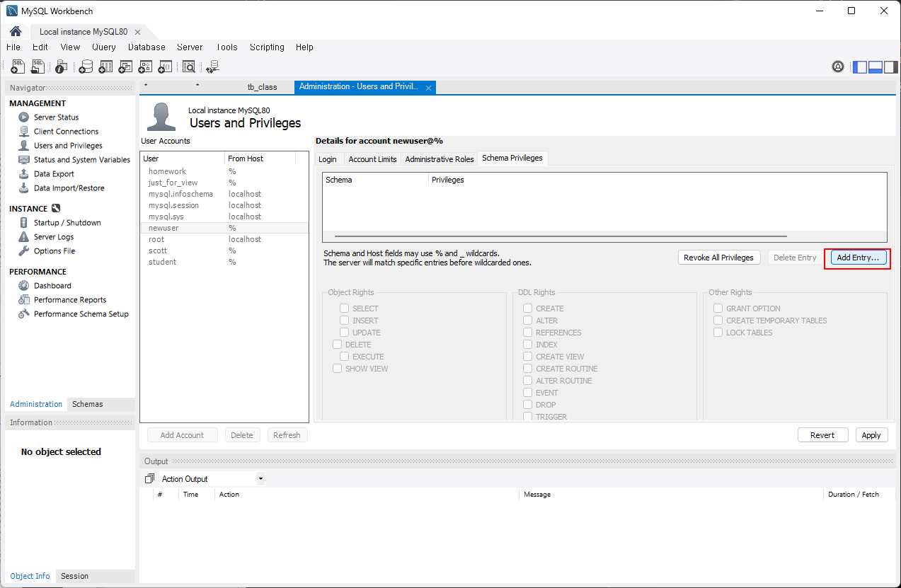Click the copy icon in Output panel

(149, 479)
